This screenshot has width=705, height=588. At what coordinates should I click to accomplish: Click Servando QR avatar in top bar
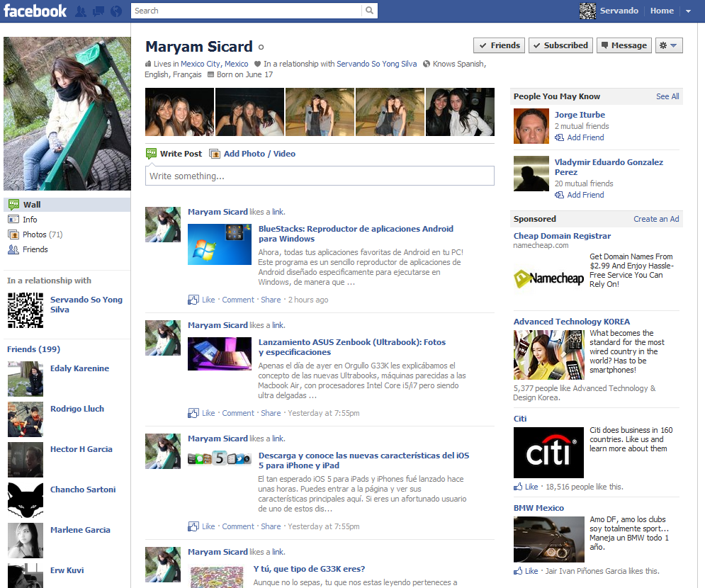[587, 11]
